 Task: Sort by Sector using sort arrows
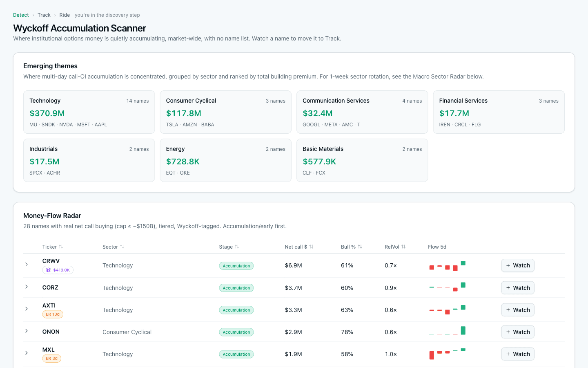122,247
